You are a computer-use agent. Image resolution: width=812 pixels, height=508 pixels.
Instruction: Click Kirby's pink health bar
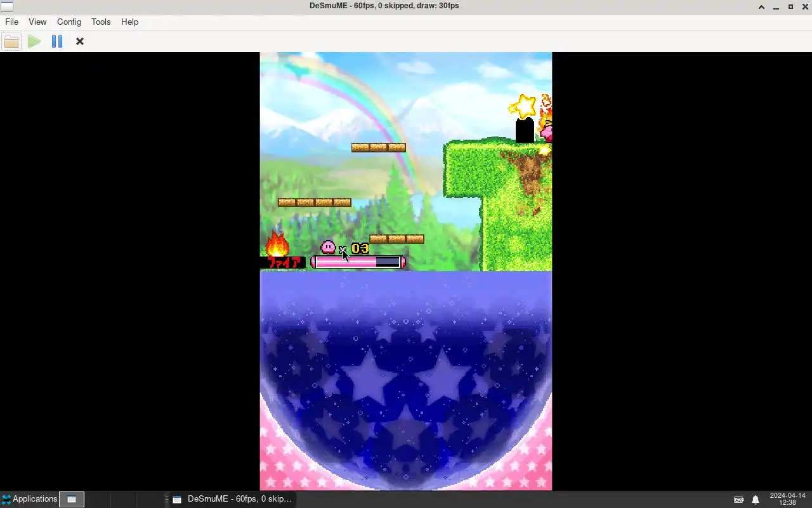click(x=358, y=262)
